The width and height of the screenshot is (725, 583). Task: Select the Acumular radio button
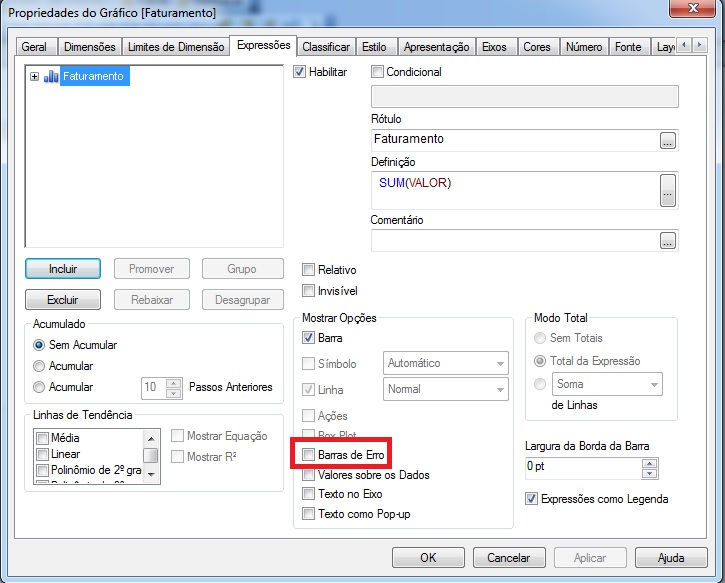pos(40,366)
